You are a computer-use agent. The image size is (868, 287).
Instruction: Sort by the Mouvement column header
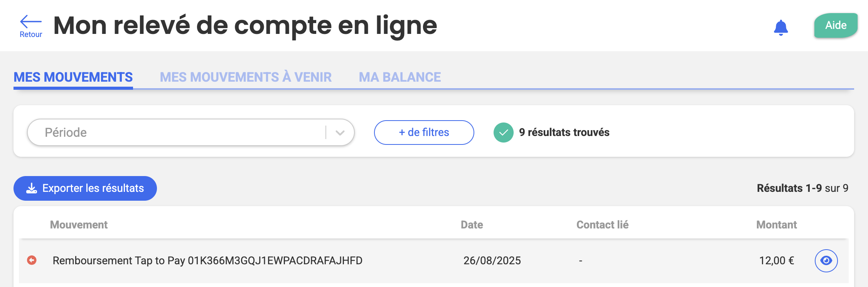pyautogui.click(x=79, y=225)
